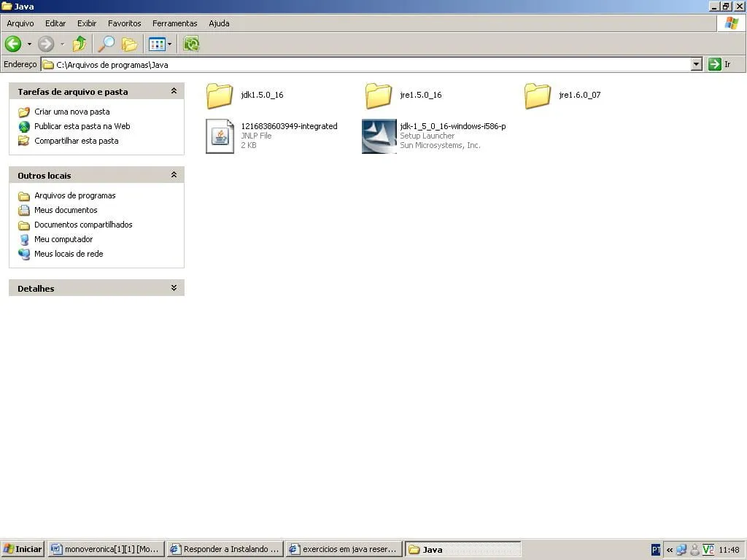Image resolution: width=747 pixels, height=560 pixels.
Task: Click the Iniciar start button
Action: (23, 549)
